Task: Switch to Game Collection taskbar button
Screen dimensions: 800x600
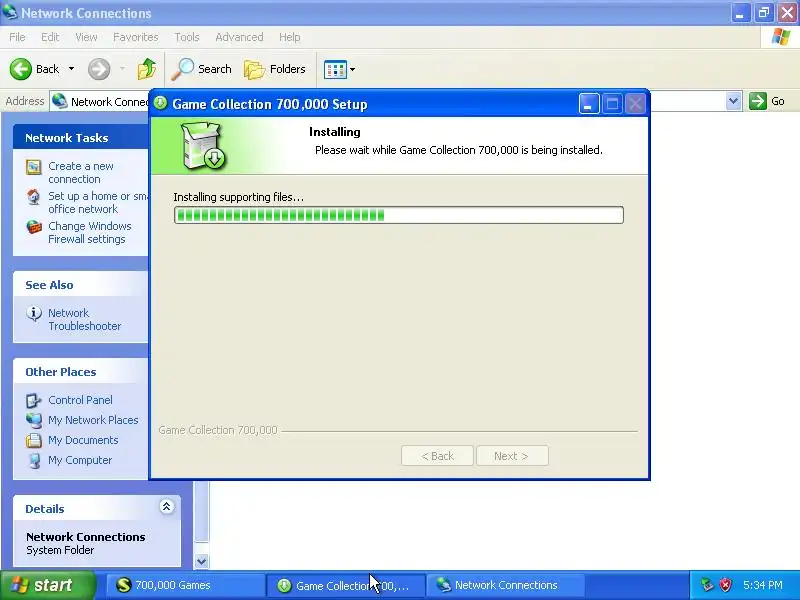Action: (x=345, y=585)
